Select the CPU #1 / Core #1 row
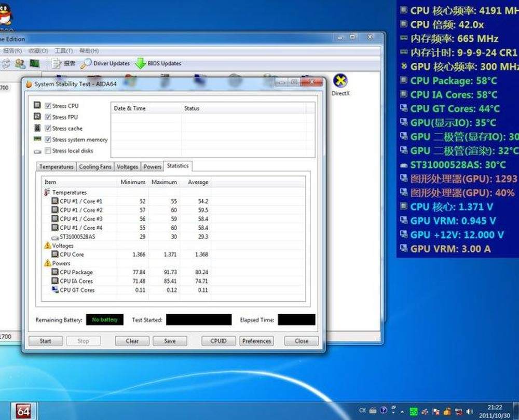519x420 pixels. point(173,201)
